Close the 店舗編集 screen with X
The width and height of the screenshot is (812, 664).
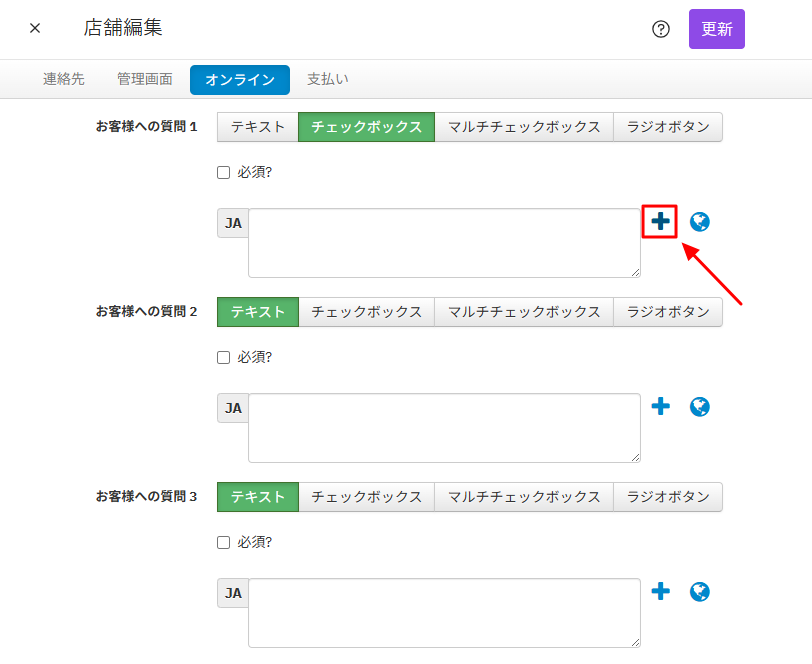(x=35, y=28)
